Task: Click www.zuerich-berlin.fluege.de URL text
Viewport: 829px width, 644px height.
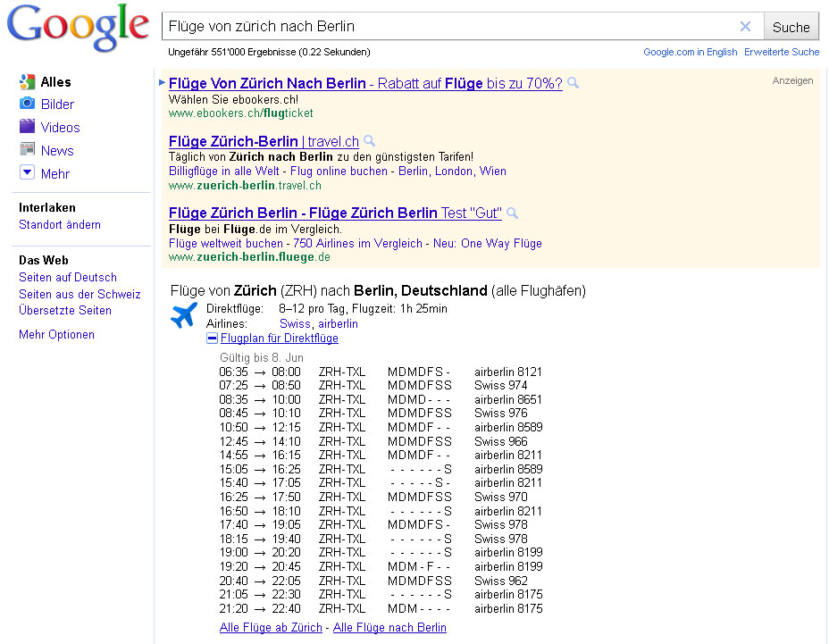Action: [249, 257]
